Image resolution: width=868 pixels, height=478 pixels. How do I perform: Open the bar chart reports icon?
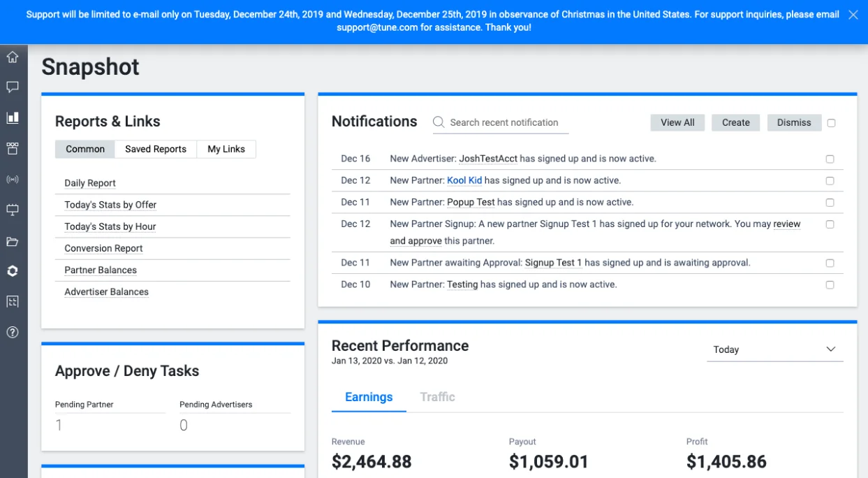tap(13, 117)
